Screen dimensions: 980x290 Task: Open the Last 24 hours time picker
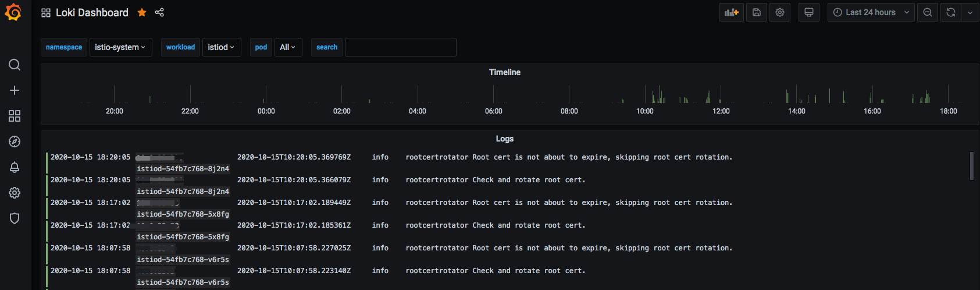(x=871, y=12)
